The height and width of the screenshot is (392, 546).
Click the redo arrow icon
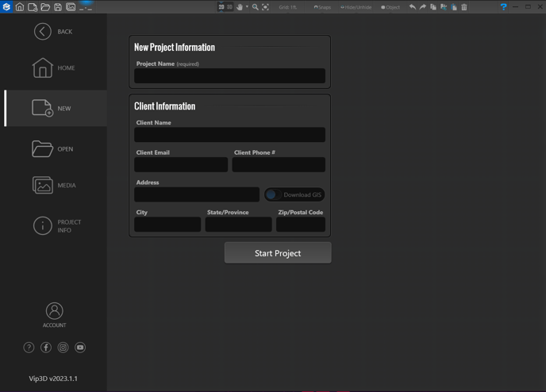click(423, 7)
